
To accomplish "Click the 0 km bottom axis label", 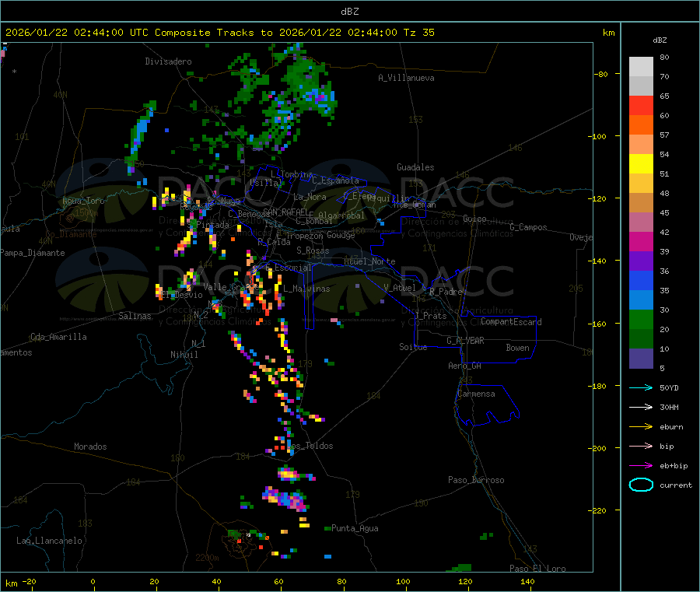I will [x=93, y=581].
